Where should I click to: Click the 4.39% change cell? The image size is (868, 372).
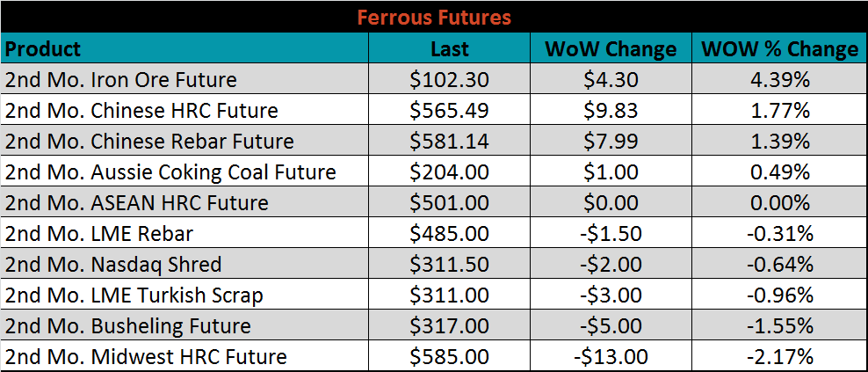(x=779, y=79)
